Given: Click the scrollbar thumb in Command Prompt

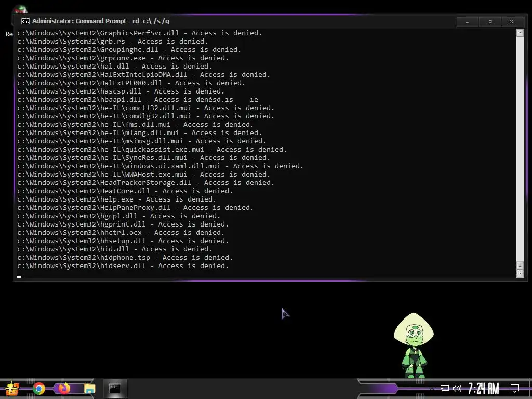Looking at the screenshot, I should pyautogui.click(x=520, y=265).
